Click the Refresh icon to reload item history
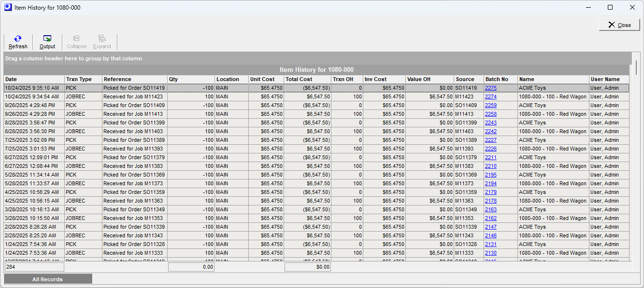 (x=18, y=42)
